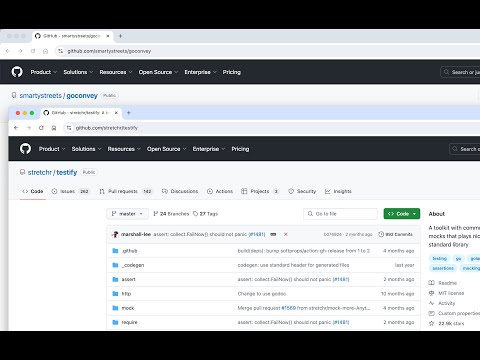Open _codegen folder
The height and width of the screenshot is (360, 480).
tap(133, 265)
